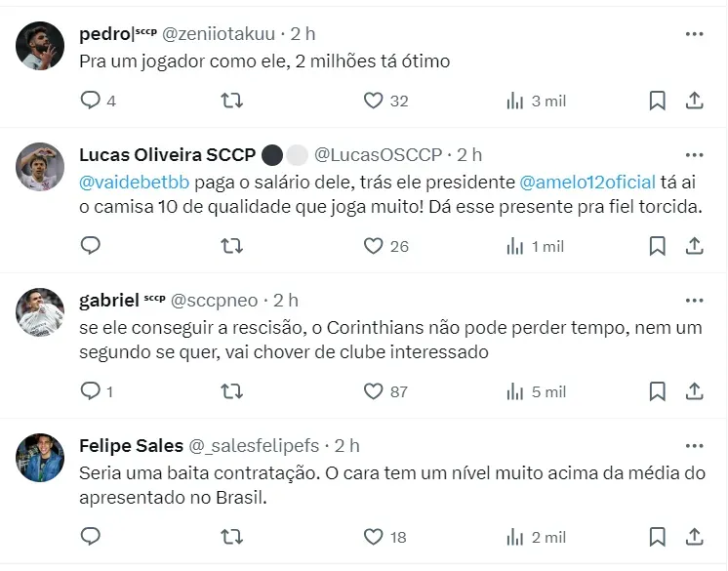The height and width of the screenshot is (571, 728).
Task: Open @vaidebetbb mention link
Action: pyautogui.click(x=136, y=182)
